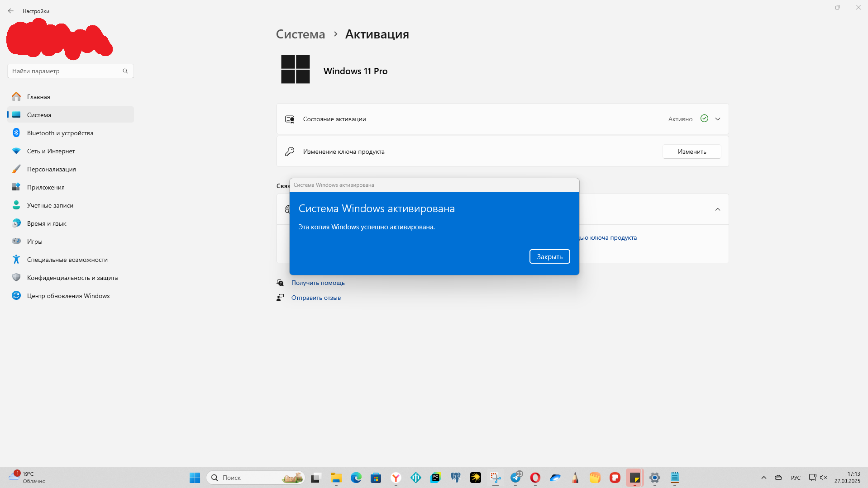This screenshot has height=488, width=868.
Task: Open Центр обновления Windows settings
Action: (71, 296)
